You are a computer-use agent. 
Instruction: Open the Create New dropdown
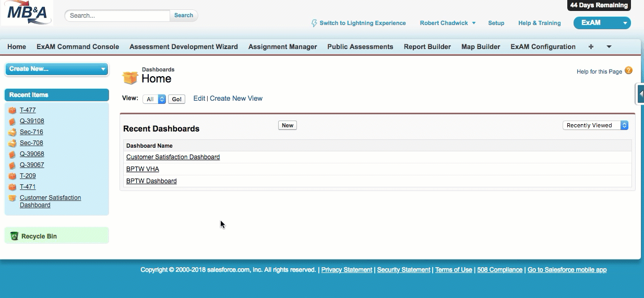pos(56,69)
